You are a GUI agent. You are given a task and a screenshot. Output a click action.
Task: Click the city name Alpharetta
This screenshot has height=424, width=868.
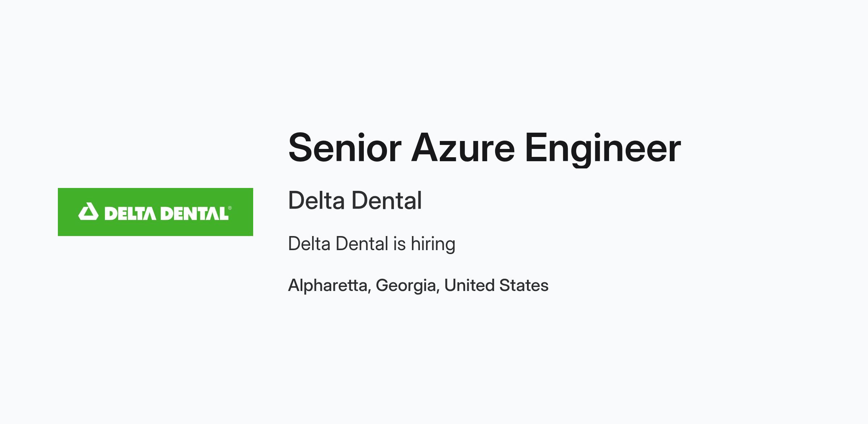[328, 286]
